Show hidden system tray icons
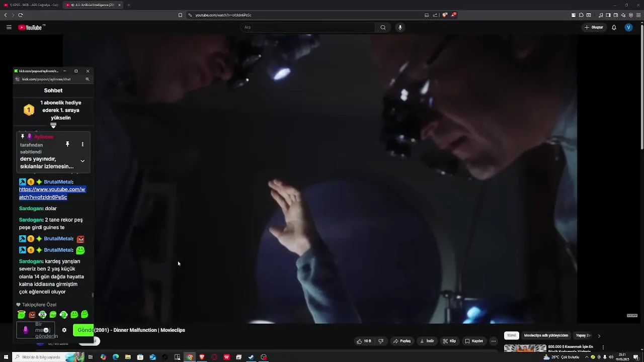This screenshot has width=644, height=362. pos(586,357)
